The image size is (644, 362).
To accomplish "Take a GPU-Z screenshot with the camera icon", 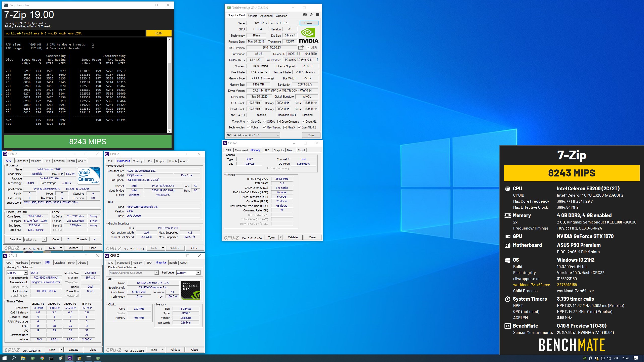I will 305,15.
